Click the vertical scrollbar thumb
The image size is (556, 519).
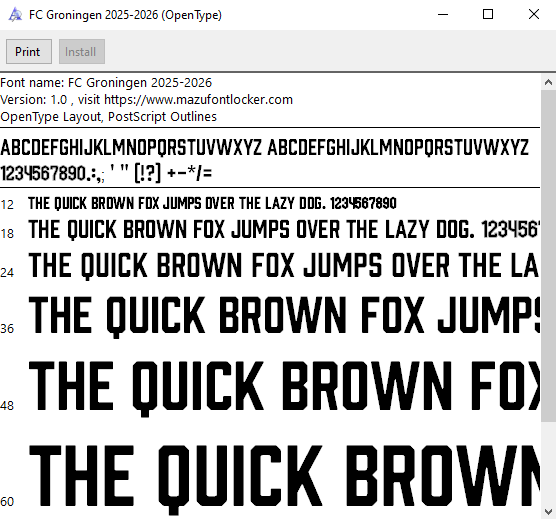548,256
